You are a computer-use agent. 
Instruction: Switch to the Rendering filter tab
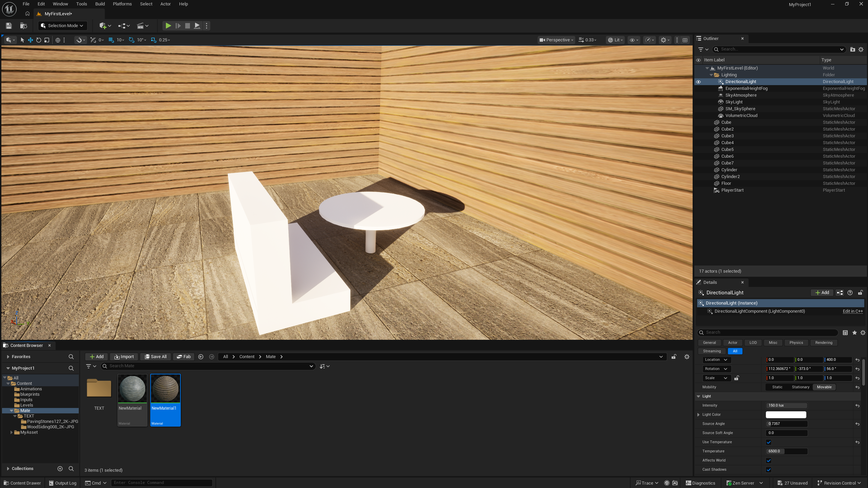pos(824,343)
